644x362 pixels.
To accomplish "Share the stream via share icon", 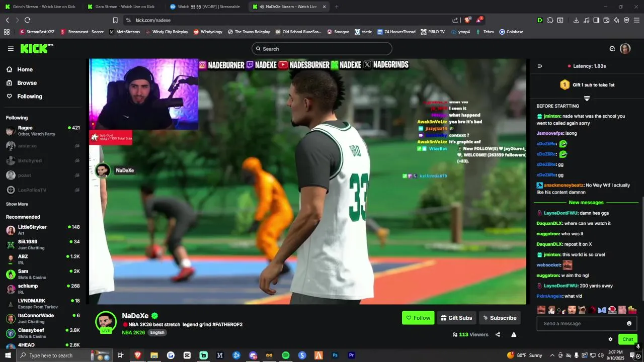I will coord(498,334).
